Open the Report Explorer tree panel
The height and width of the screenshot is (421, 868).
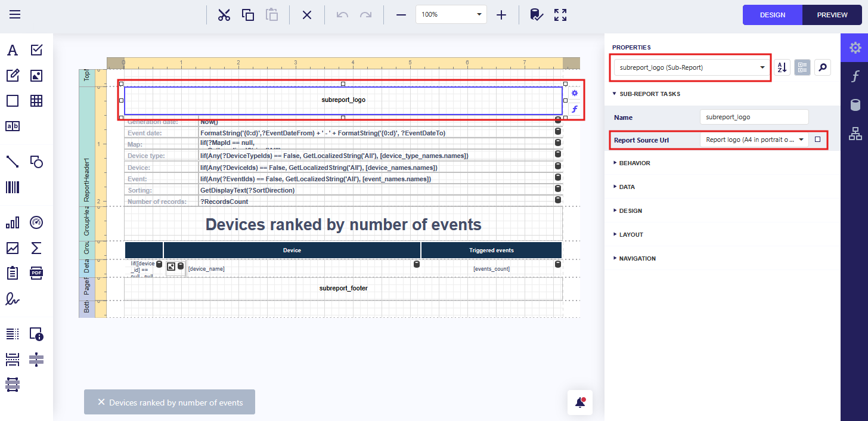tap(855, 135)
